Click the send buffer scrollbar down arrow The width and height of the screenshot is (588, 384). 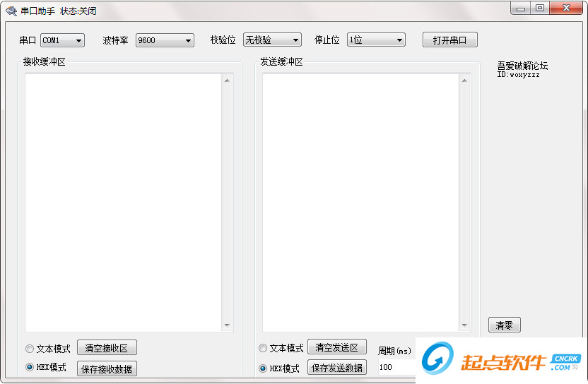(x=464, y=325)
